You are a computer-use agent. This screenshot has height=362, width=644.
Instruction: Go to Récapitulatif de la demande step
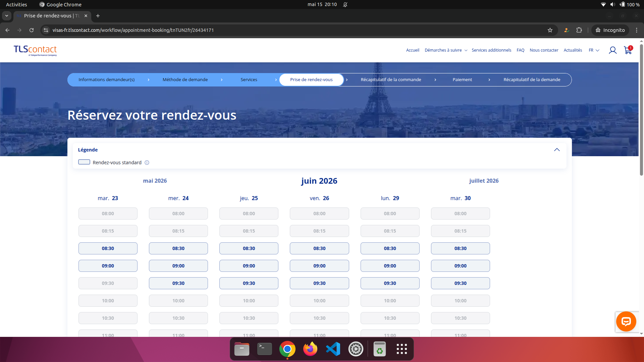tap(532, 80)
